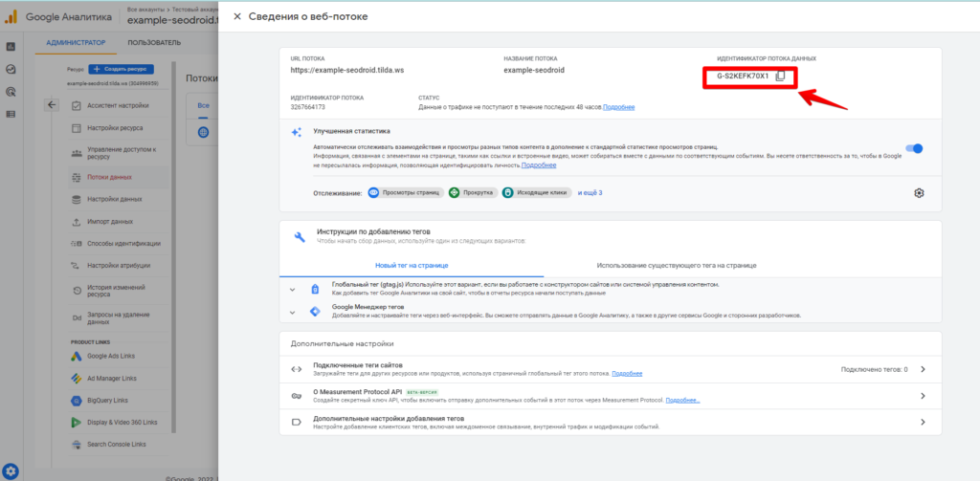Open Ассистент настройки in the sidebar

[x=119, y=105]
